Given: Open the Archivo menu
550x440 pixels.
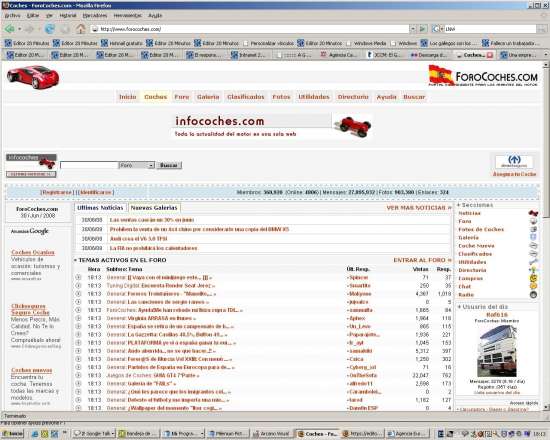Looking at the screenshot, I should pos(13,15).
